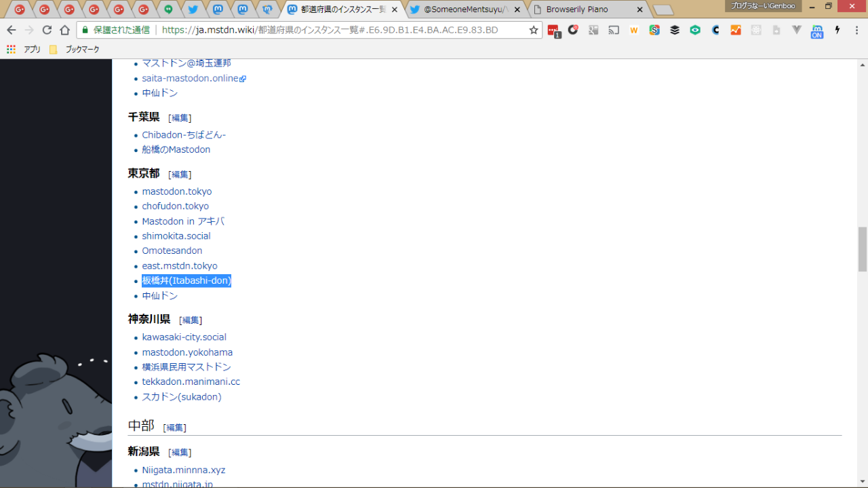Open the Cast extension icon
The width and height of the screenshot is (868, 488).
(x=614, y=30)
